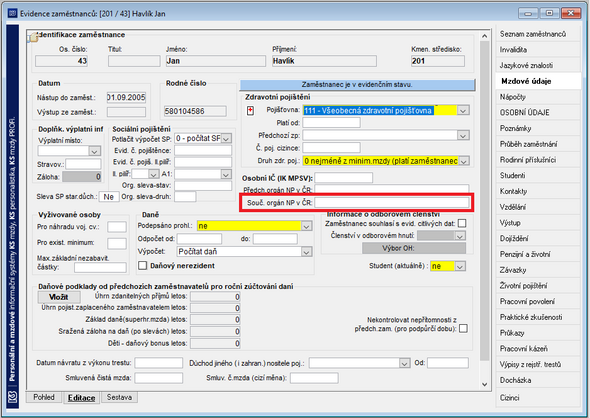Click the KS logo icon at sidebar bottom

13,397
